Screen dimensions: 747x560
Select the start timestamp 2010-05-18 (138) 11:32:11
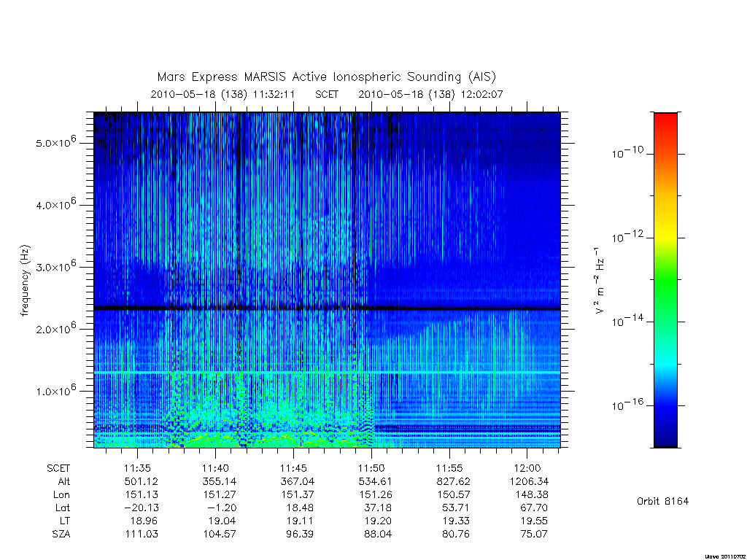(x=222, y=94)
